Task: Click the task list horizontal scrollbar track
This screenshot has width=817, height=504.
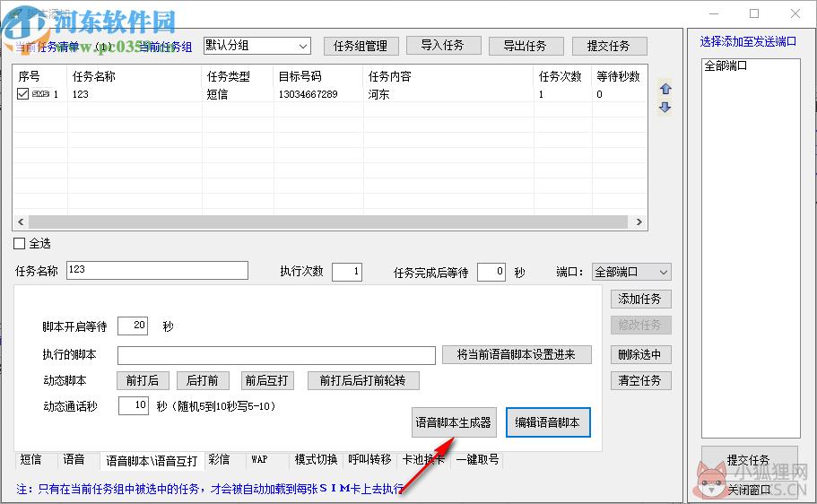Action: coord(329,222)
